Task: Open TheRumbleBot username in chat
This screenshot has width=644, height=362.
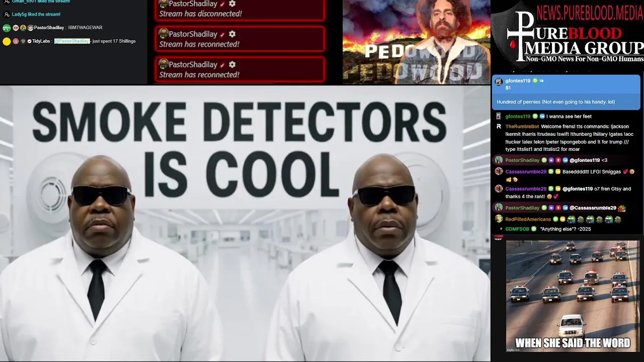Action: click(x=522, y=127)
